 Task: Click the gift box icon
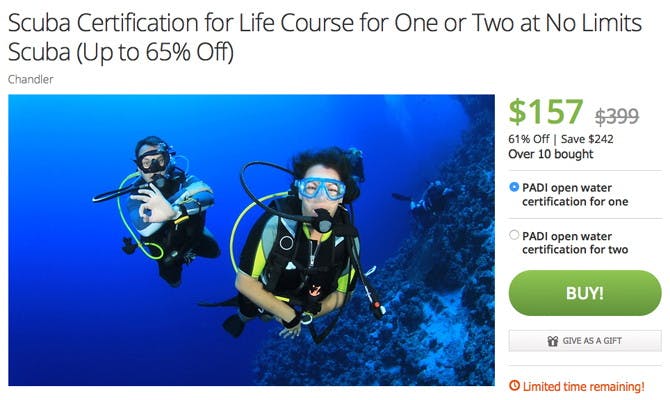552,341
